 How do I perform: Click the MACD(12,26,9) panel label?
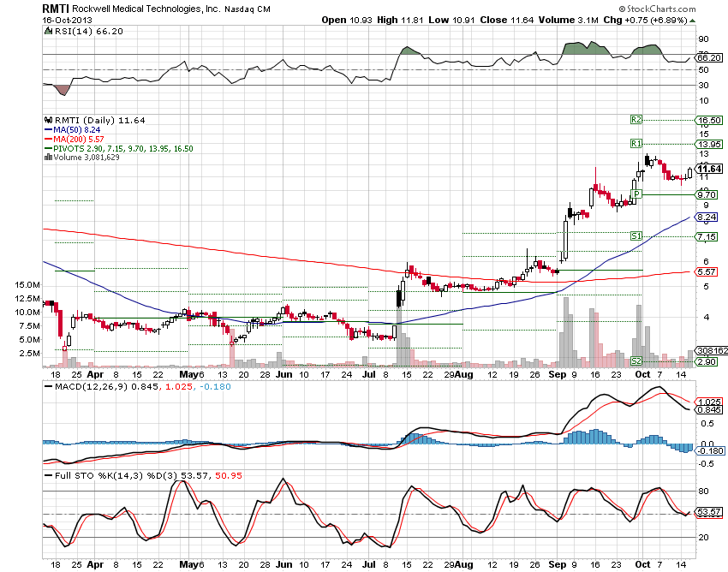click(91, 387)
